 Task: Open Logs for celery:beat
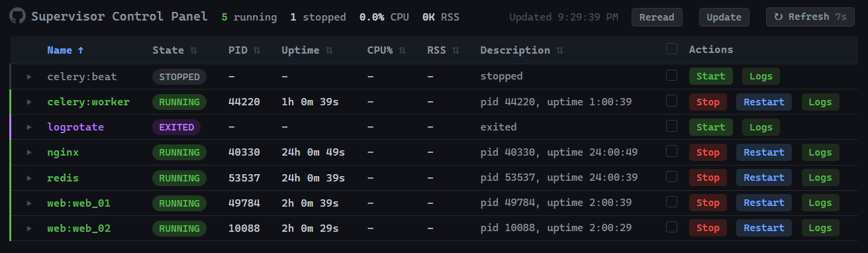click(x=761, y=76)
